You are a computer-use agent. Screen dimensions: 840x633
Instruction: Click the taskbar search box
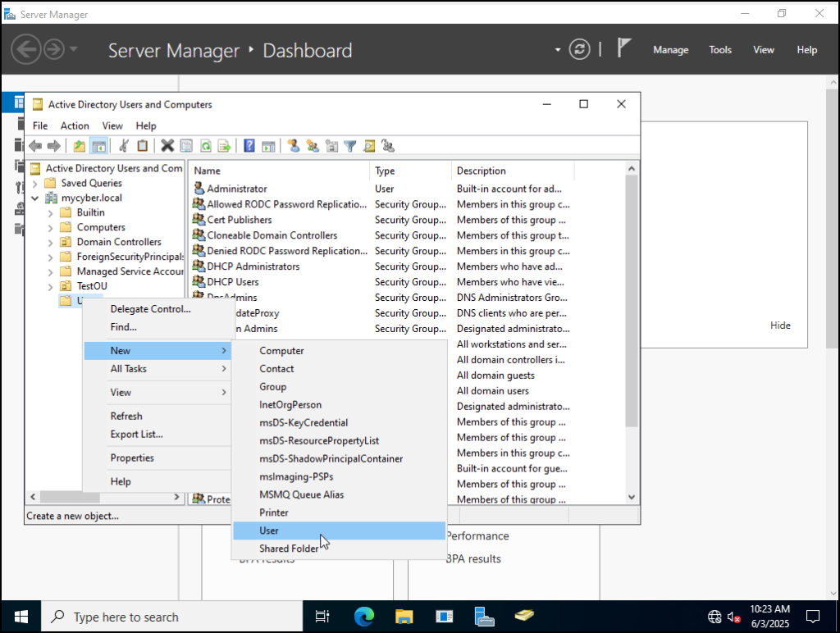172,617
